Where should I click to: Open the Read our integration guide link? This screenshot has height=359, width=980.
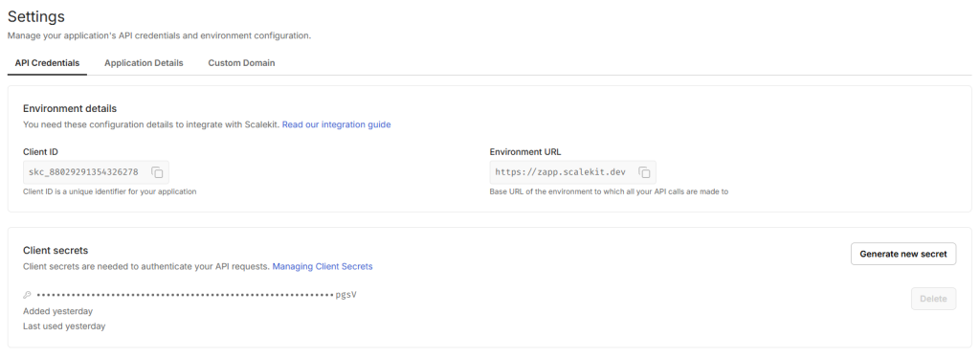click(x=336, y=124)
